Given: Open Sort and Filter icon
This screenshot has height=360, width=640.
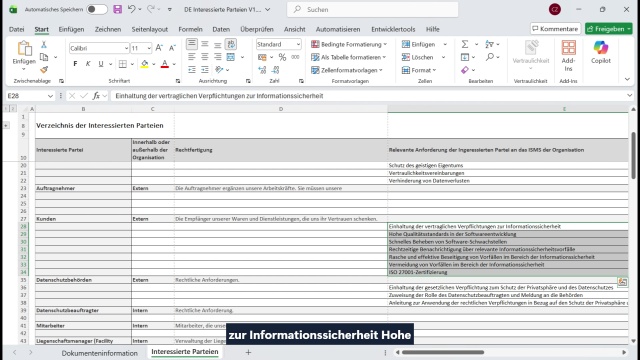Looking at the screenshot, I should [489, 44].
